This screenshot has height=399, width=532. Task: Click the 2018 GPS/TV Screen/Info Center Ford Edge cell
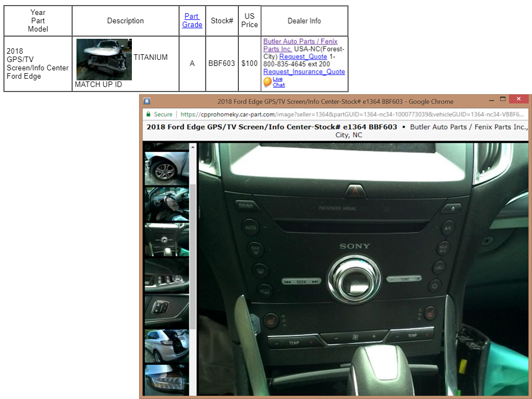point(38,63)
